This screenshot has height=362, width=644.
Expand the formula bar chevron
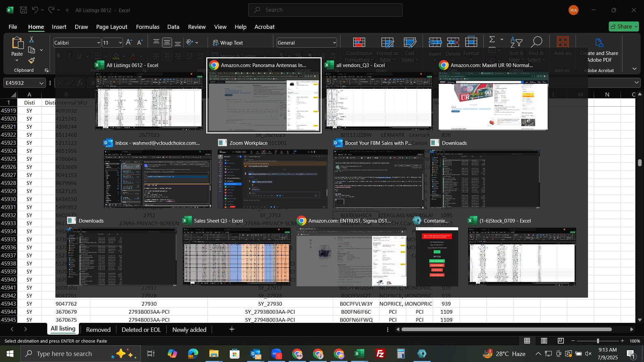[637, 82]
